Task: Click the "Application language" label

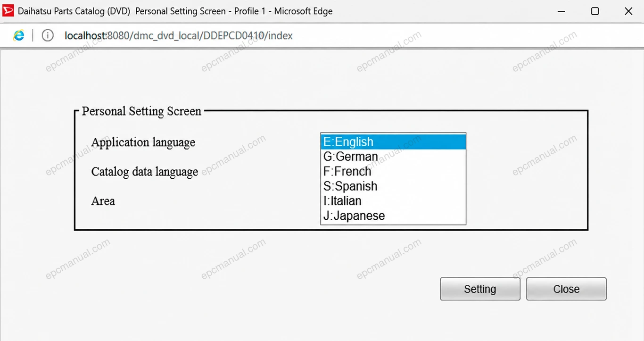Action: 143,142
